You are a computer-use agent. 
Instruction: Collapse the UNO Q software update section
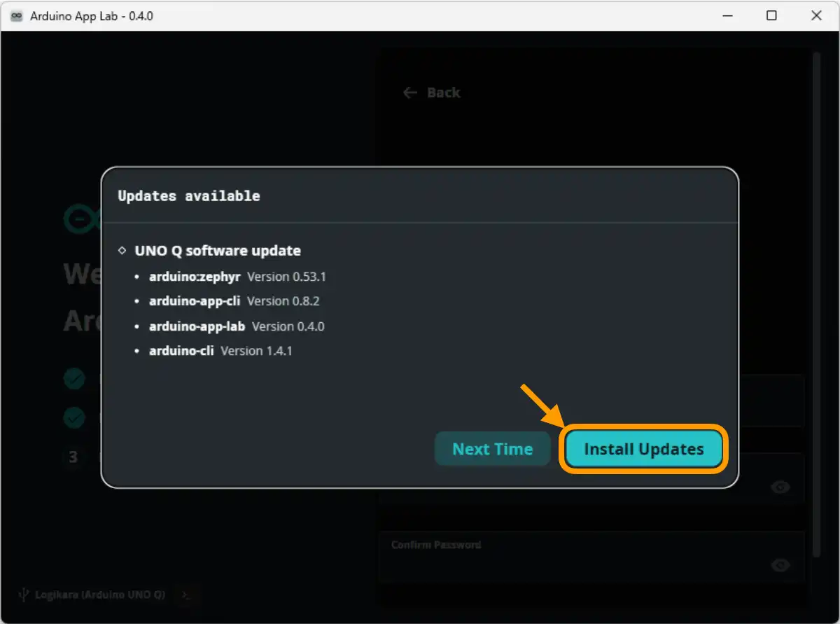(x=122, y=250)
